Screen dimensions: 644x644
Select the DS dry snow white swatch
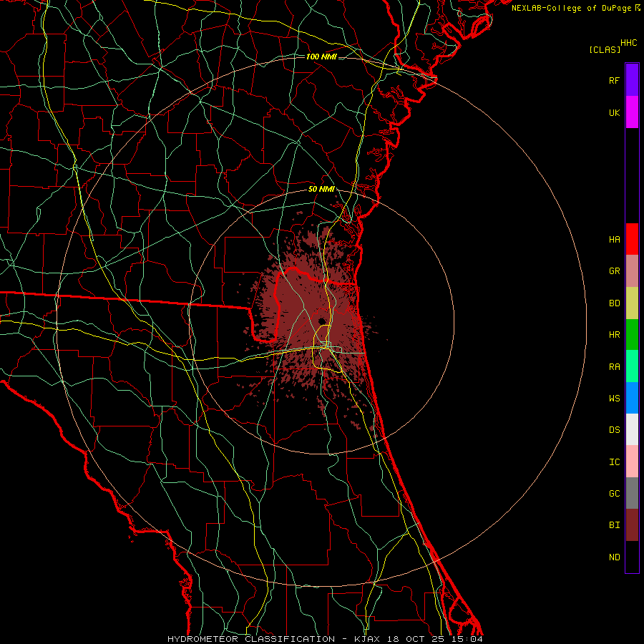pos(632,429)
